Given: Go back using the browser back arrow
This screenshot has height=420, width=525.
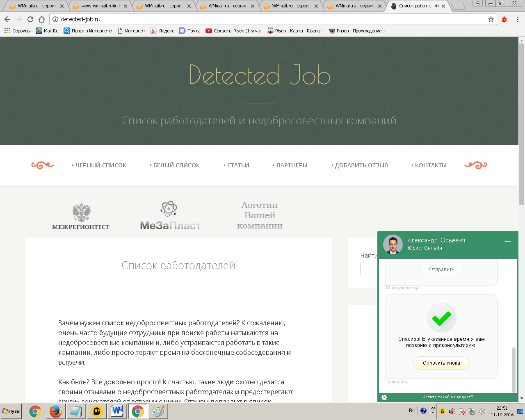Looking at the screenshot, I should 7,19.
